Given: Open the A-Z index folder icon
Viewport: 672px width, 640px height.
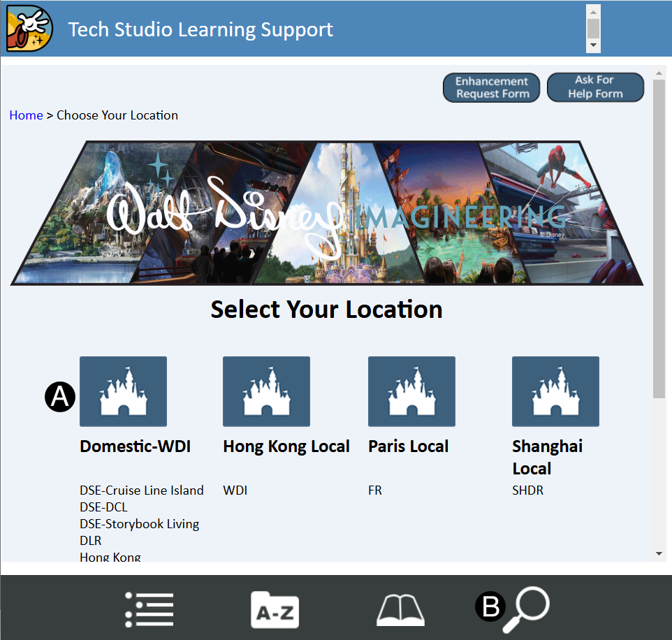Looking at the screenshot, I should point(275,609).
